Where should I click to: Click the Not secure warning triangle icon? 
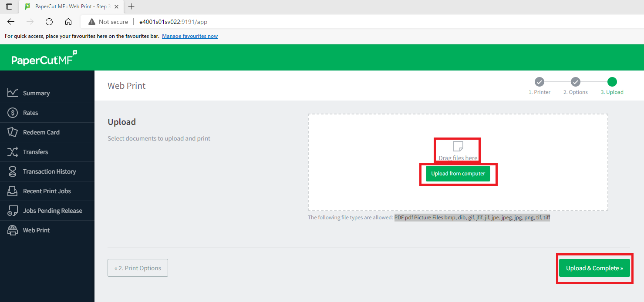click(91, 22)
